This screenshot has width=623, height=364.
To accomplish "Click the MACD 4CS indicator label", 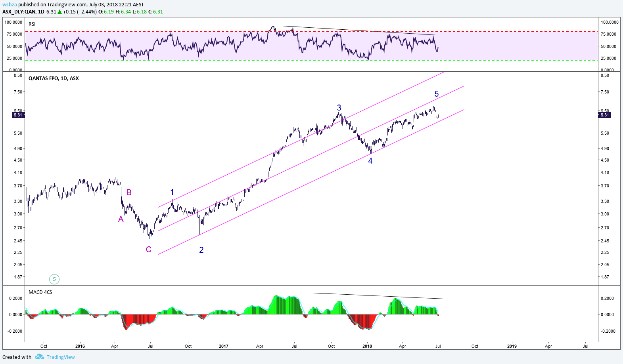I will coord(40,292).
